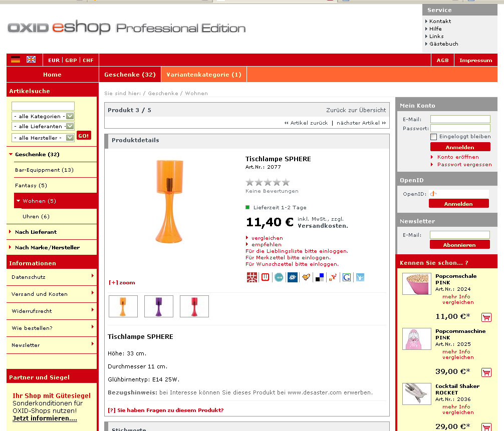The height and width of the screenshot is (431, 504).
Task: Go to the Home menu item
Action: pos(52,75)
